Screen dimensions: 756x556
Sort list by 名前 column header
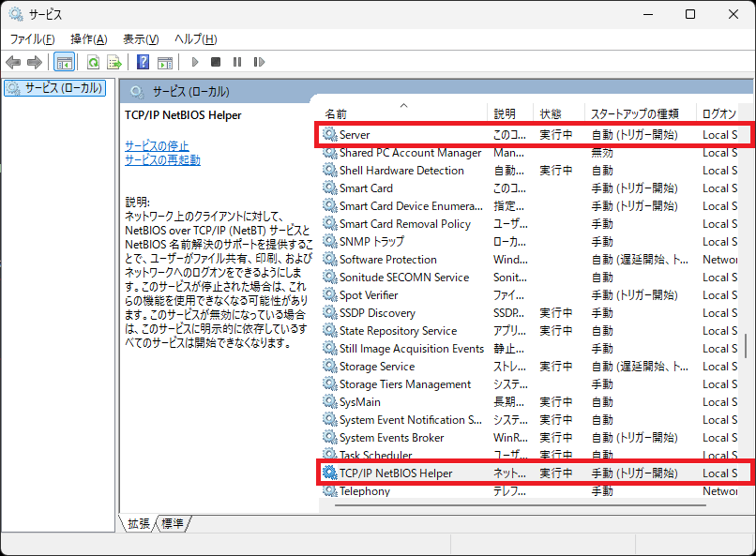403,113
